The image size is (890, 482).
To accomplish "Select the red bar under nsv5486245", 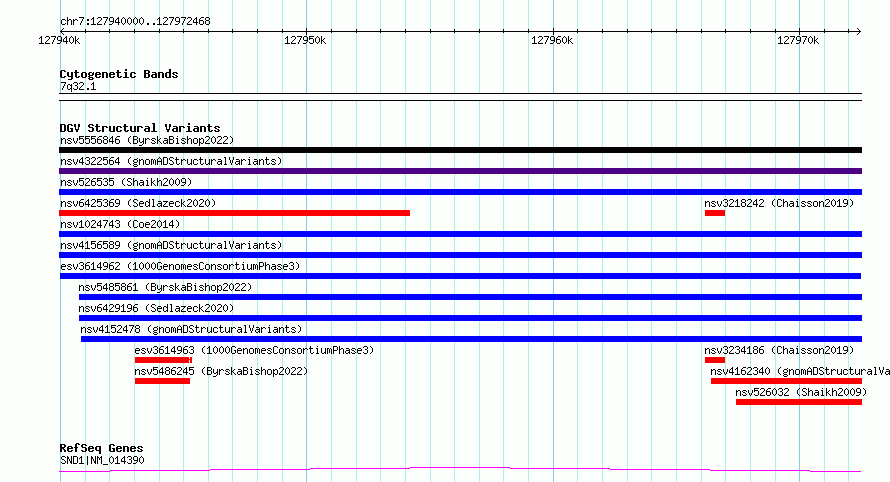I will click(x=162, y=381).
